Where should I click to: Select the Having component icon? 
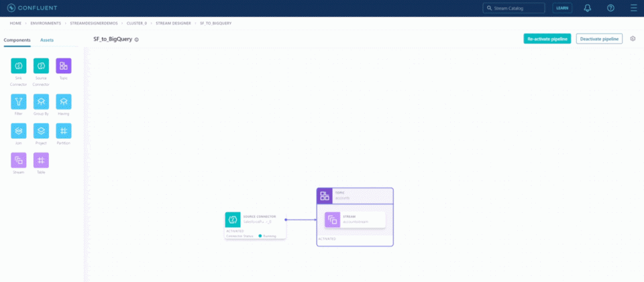point(64,101)
